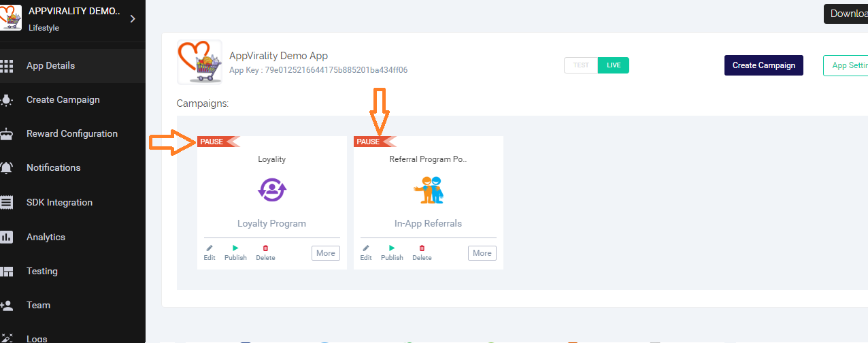Click Publish play icon on Referral Program card
Viewport: 868px width, 343px height.
tap(392, 248)
